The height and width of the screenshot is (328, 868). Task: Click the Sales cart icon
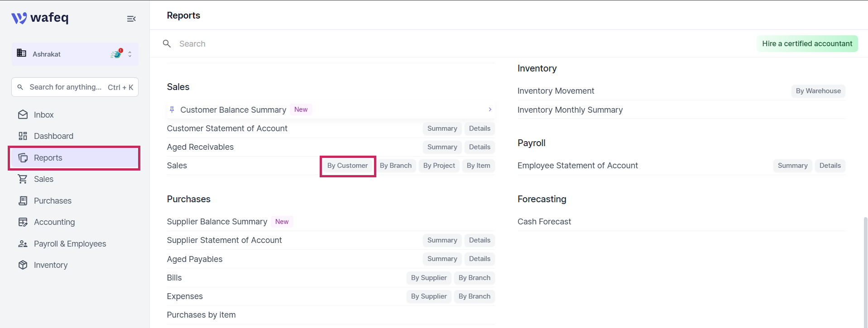click(23, 179)
